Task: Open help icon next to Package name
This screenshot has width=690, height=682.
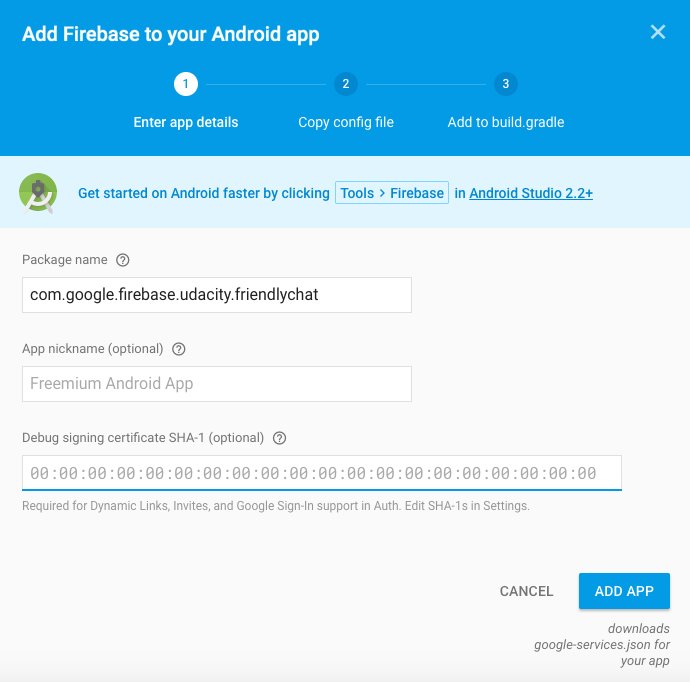Action: (x=123, y=260)
